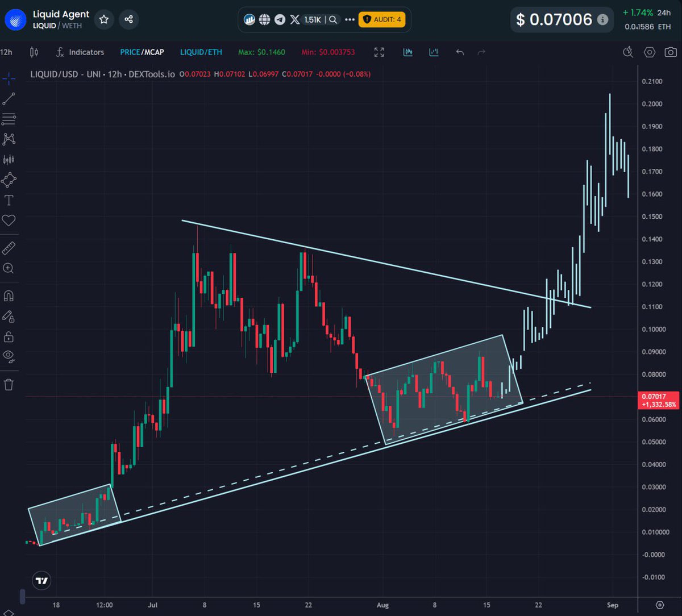This screenshot has width=682, height=616.
Task: Click the LIQUID / WETH pair label
Action: tap(57, 26)
